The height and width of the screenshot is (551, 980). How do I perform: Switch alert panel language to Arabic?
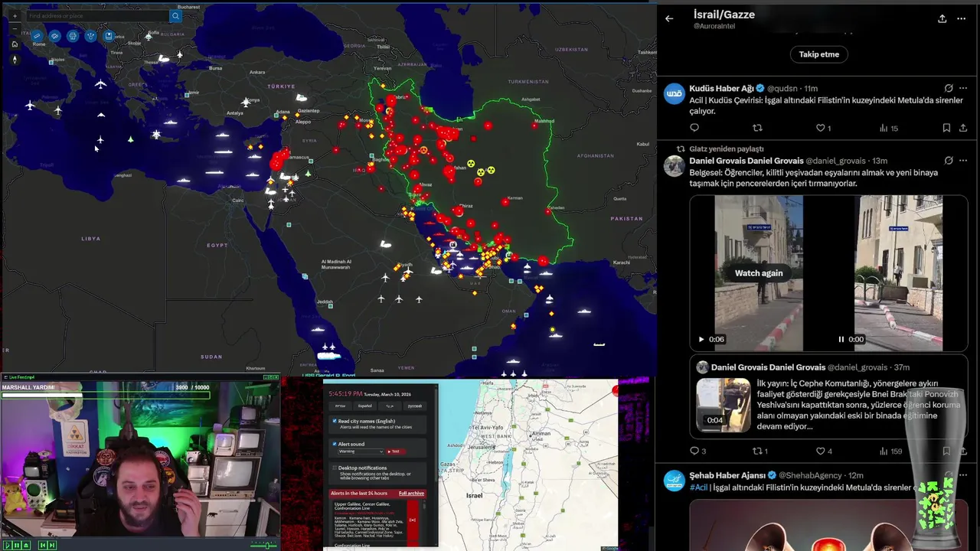[x=390, y=406]
